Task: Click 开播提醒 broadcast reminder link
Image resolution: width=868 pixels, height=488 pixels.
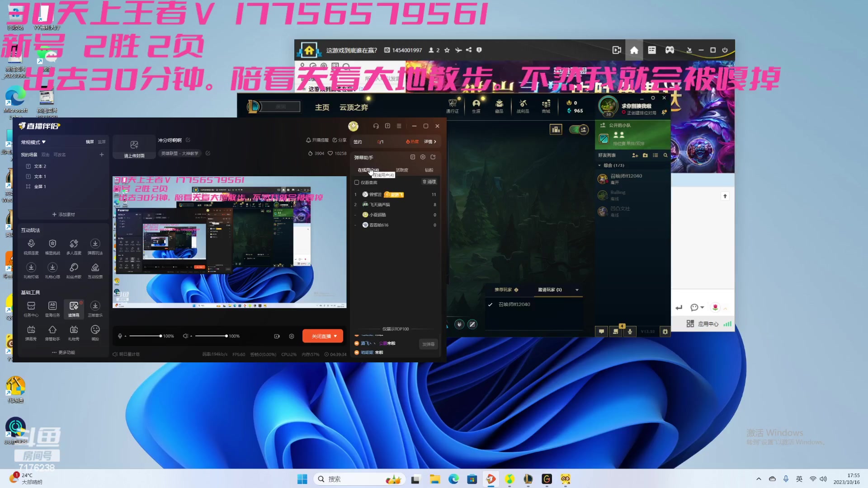Action: point(317,140)
